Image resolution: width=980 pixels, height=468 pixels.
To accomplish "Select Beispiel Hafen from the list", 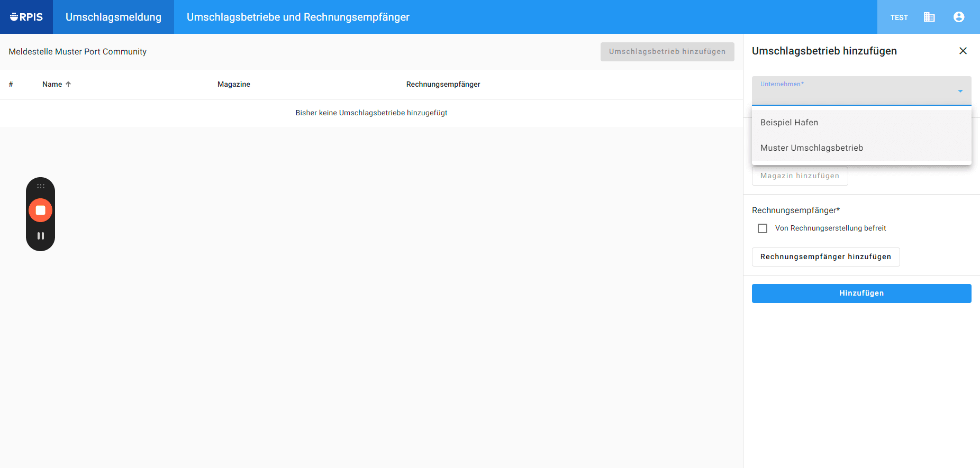I will [x=861, y=123].
